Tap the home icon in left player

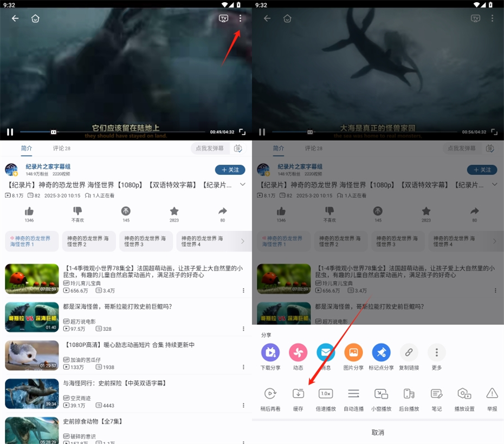pos(35,18)
